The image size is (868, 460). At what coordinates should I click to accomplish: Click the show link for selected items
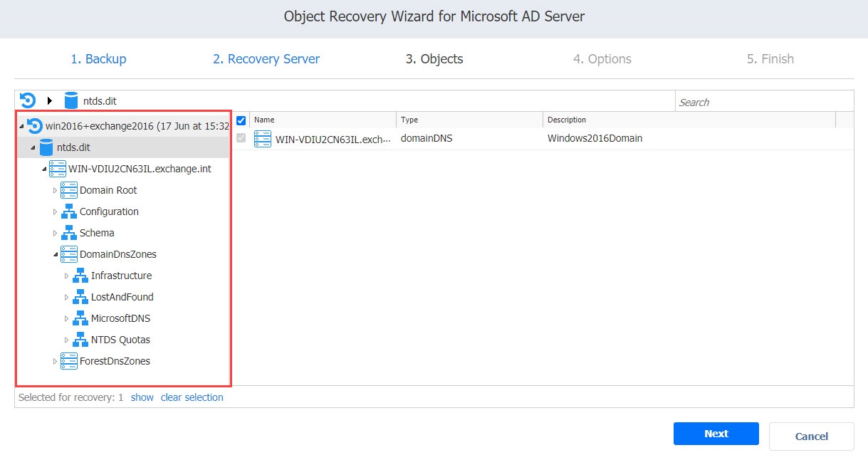coord(142,397)
